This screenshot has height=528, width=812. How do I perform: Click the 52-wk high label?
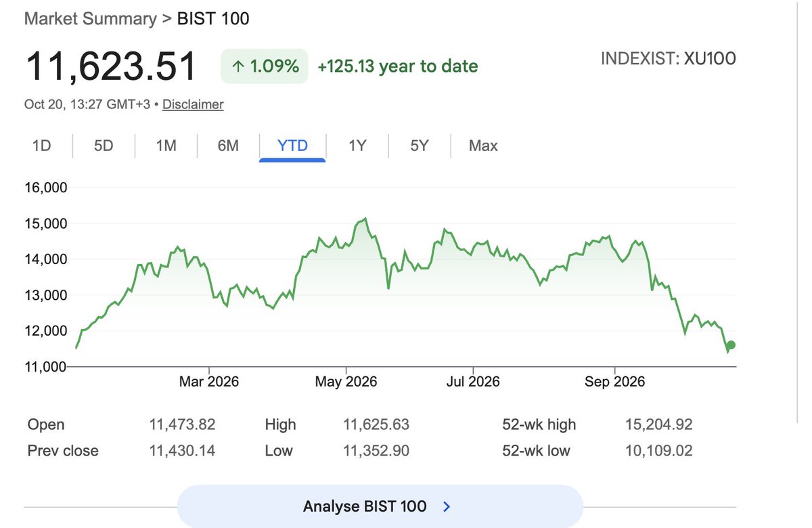pos(539,424)
